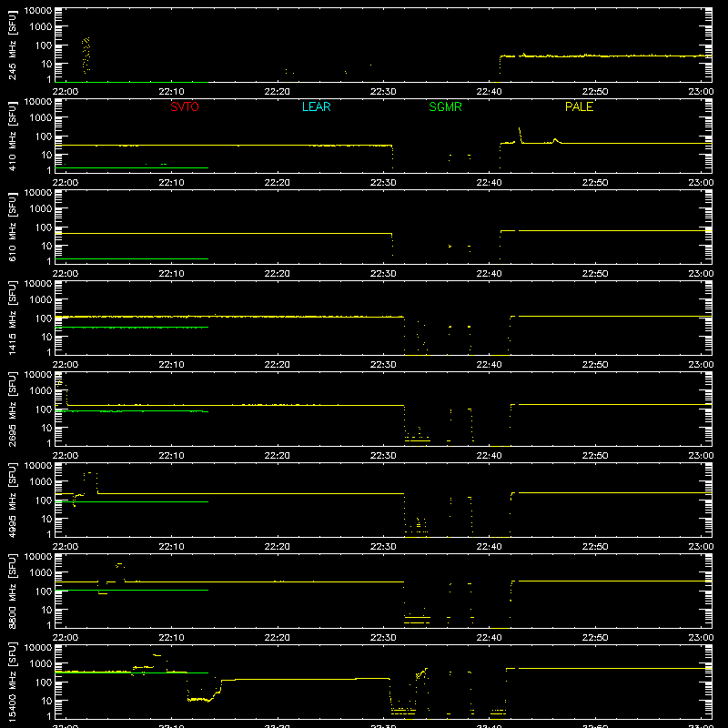Click the green SGMR station label
Screen dimensions: 728x728
coord(445,106)
